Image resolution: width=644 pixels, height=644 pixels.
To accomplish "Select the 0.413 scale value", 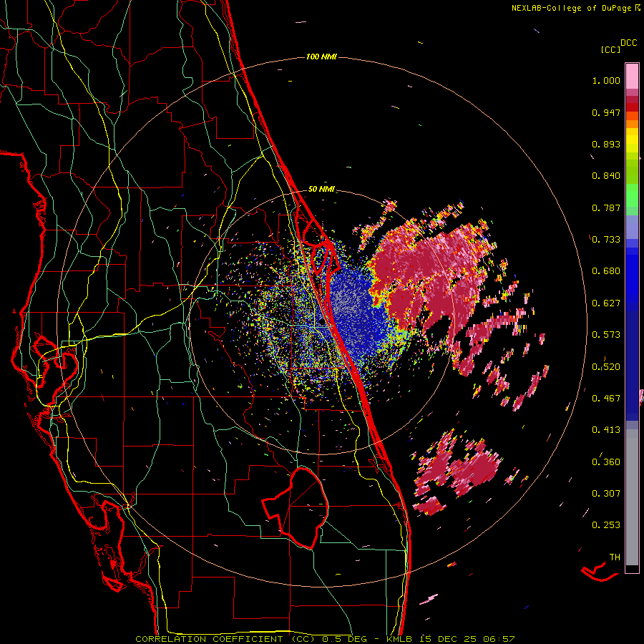I will [606, 430].
